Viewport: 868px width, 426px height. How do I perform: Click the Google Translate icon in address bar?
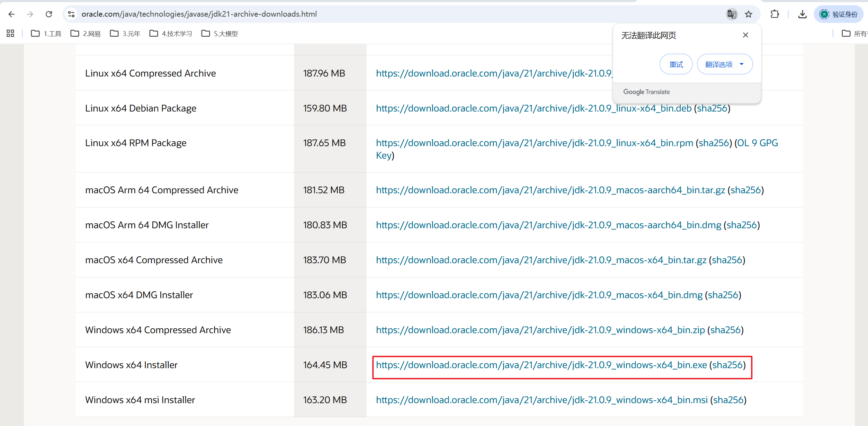[x=731, y=14]
